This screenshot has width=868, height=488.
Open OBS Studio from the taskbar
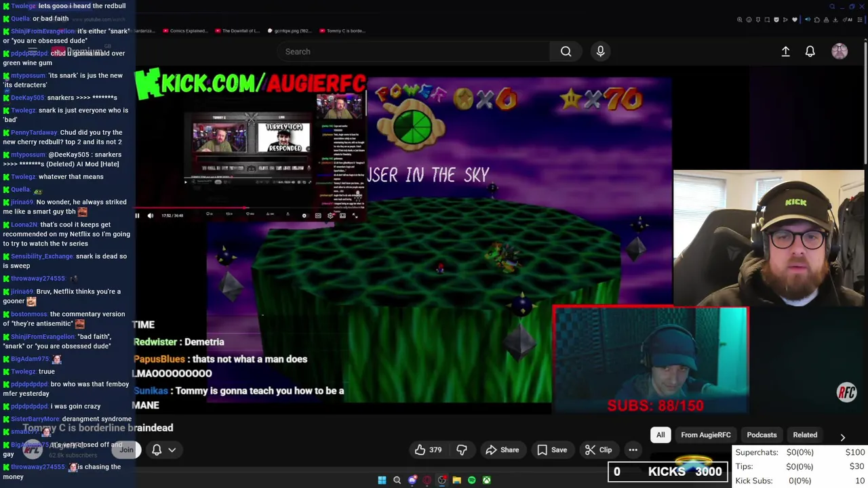(x=442, y=480)
